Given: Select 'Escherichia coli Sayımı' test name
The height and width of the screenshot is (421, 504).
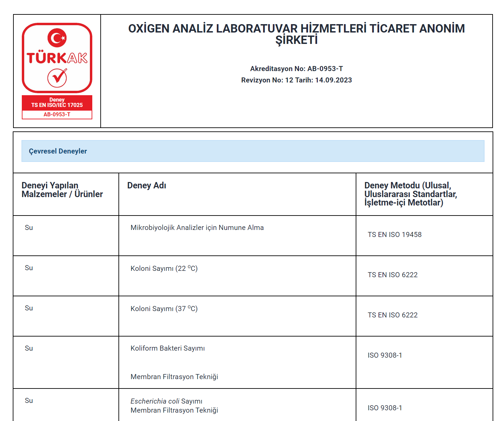Looking at the screenshot, I should (x=166, y=401).
